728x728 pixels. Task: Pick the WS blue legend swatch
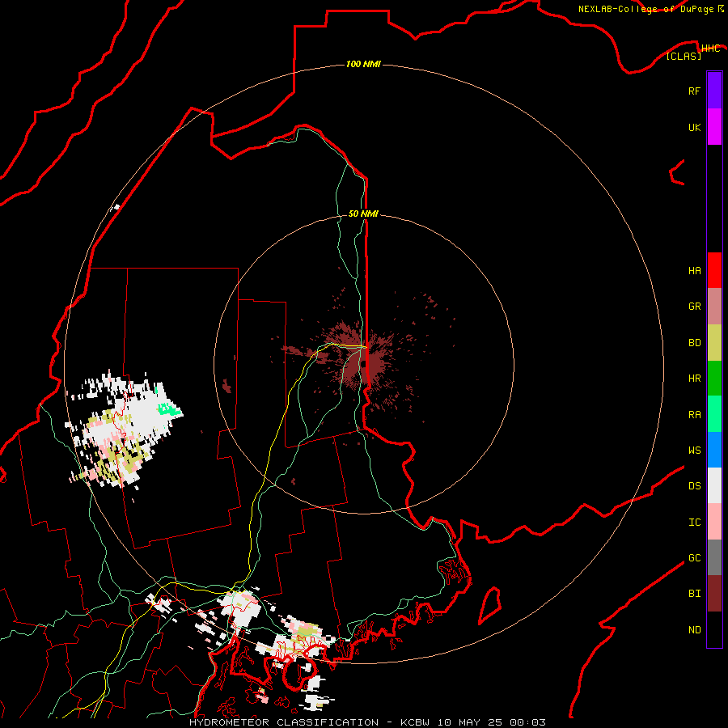click(x=714, y=450)
